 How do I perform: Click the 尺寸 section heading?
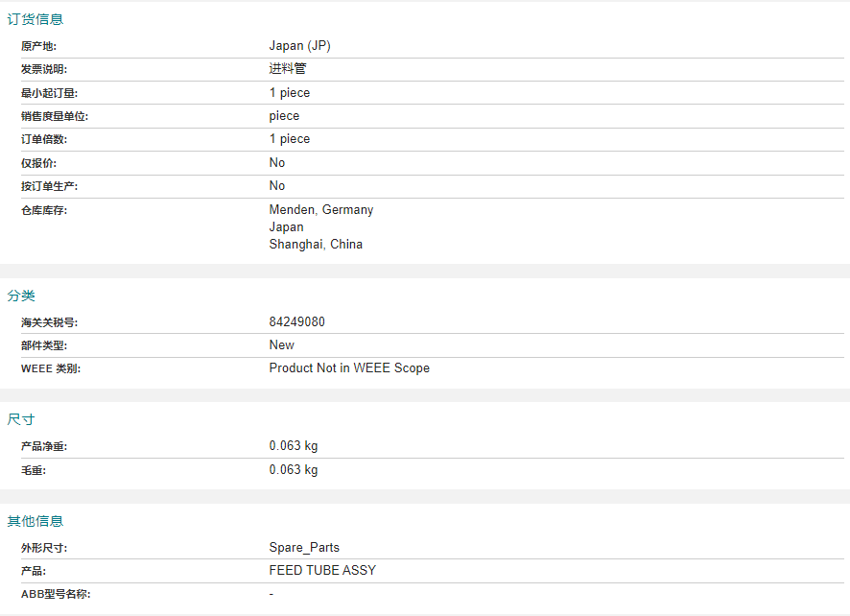[21, 419]
